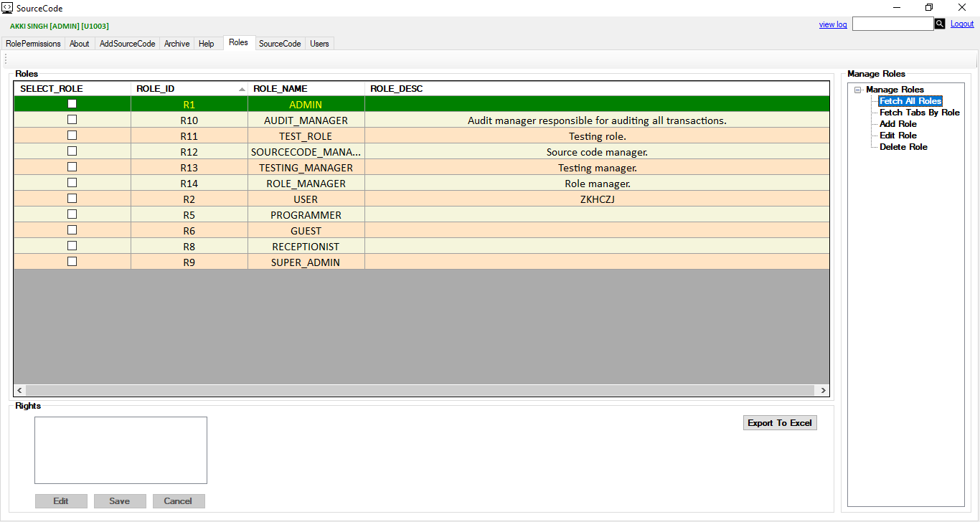Open the Help tab

[207, 44]
